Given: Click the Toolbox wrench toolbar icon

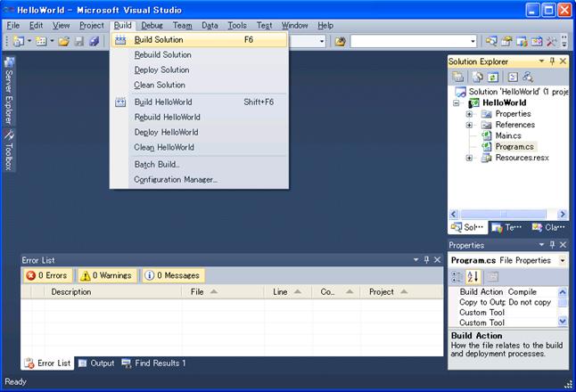Looking at the screenshot, I should point(551,41).
